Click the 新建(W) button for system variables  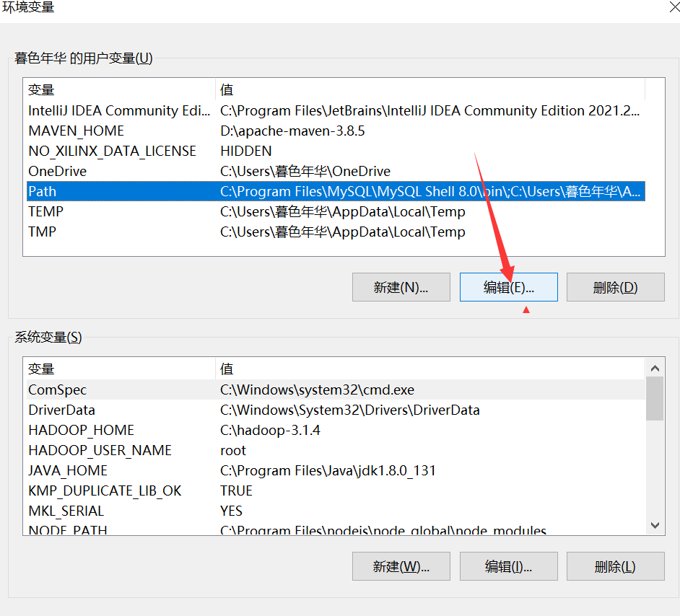point(401,566)
